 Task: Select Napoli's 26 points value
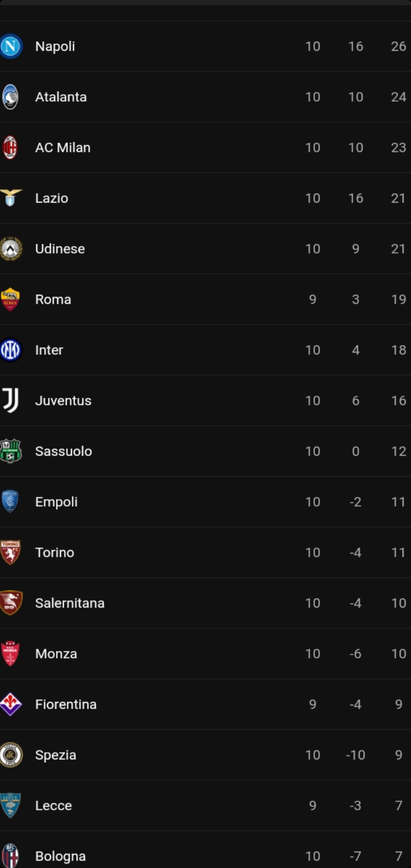coord(398,46)
